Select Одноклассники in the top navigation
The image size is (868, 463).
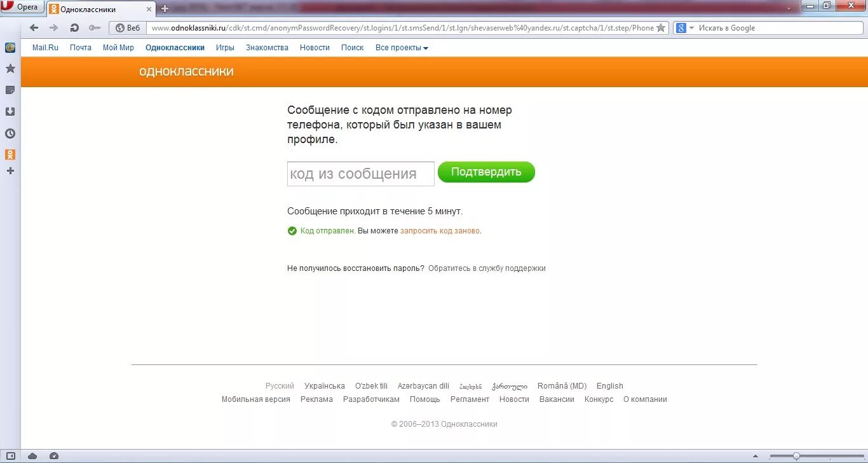click(175, 48)
